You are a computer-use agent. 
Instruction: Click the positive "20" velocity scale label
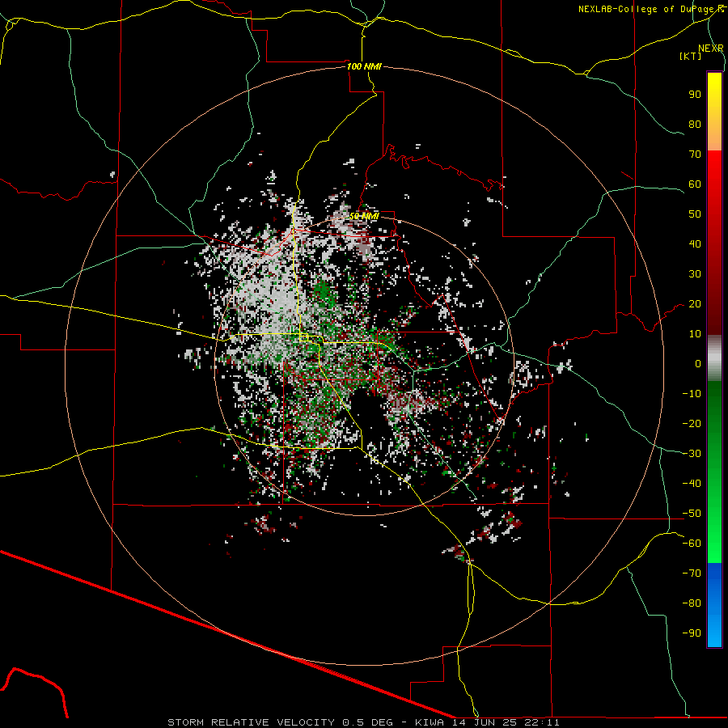click(695, 303)
